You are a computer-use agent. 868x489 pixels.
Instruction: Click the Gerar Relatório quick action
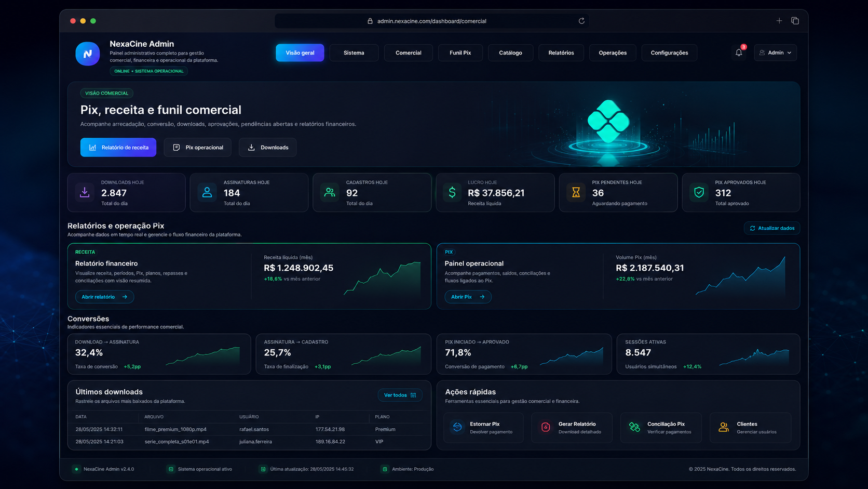[572, 428]
